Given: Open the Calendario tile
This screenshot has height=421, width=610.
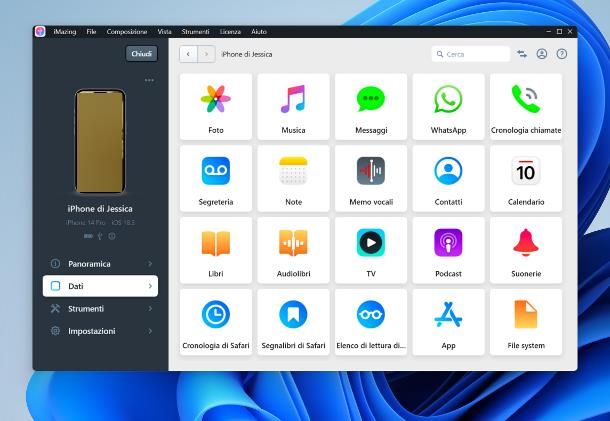Looking at the screenshot, I should click(x=526, y=178).
